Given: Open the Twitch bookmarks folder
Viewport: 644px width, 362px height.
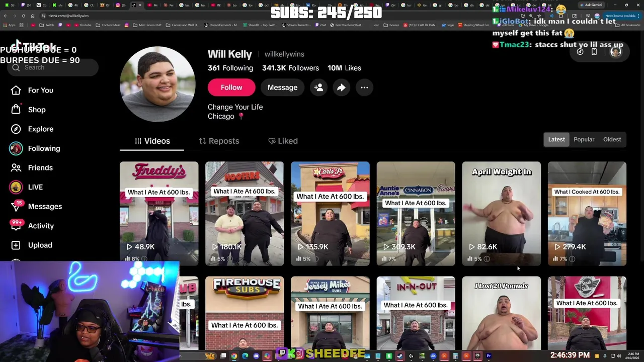Looking at the screenshot, I should click(46, 25).
